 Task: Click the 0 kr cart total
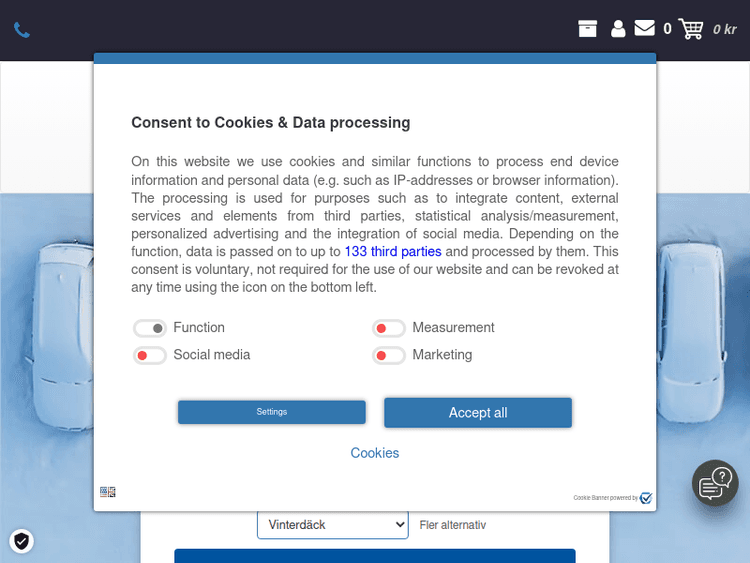click(x=725, y=29)
